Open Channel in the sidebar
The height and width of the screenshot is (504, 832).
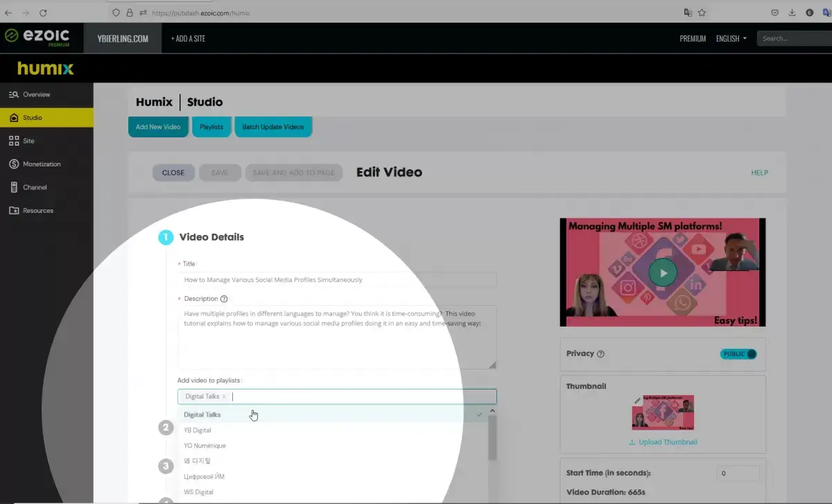46,187
